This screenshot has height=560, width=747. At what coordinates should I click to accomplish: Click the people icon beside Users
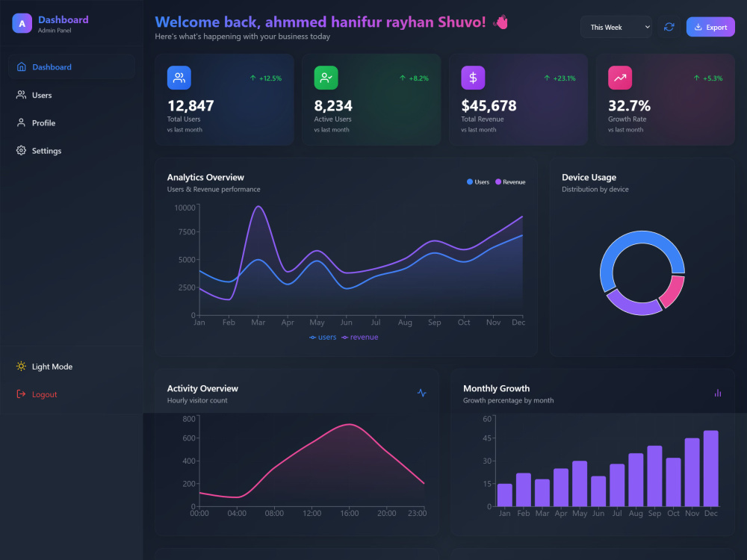(22, 95)
